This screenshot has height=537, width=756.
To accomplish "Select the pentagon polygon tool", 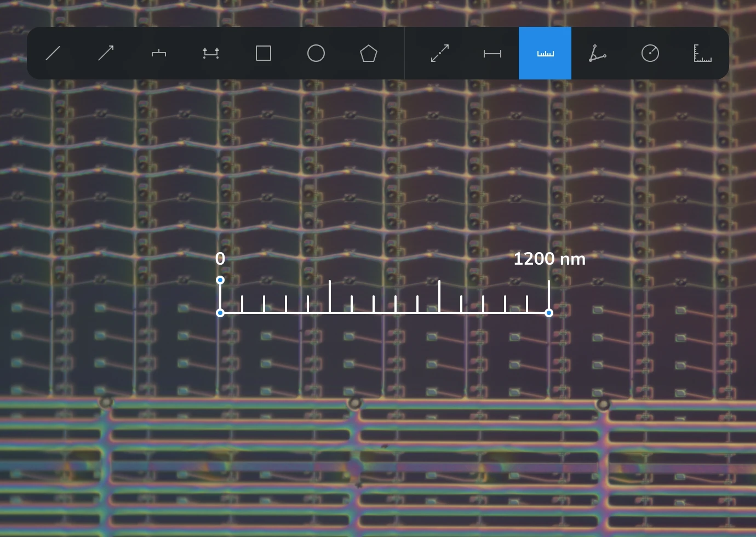I will (369, 53).
